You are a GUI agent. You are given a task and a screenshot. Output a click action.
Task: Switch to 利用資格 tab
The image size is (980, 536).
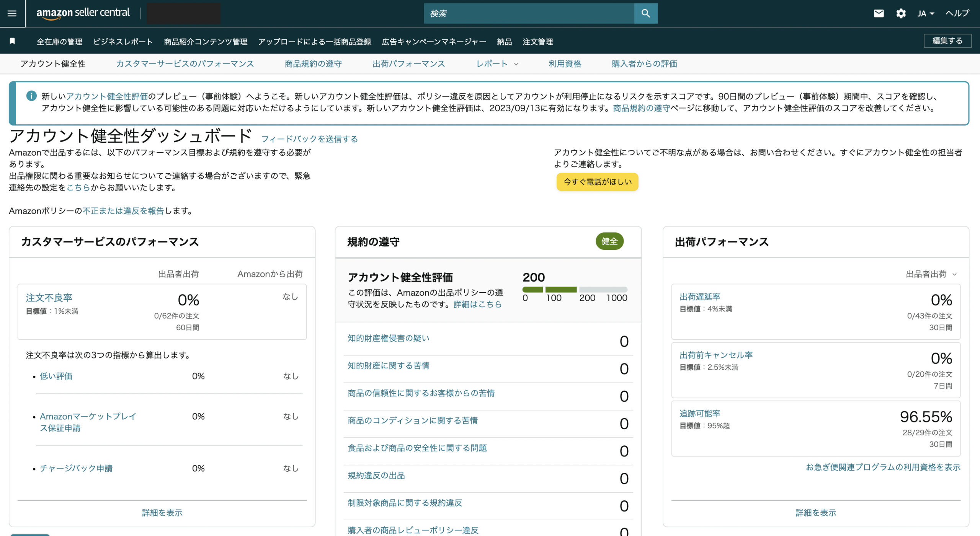tap(565, 64)
